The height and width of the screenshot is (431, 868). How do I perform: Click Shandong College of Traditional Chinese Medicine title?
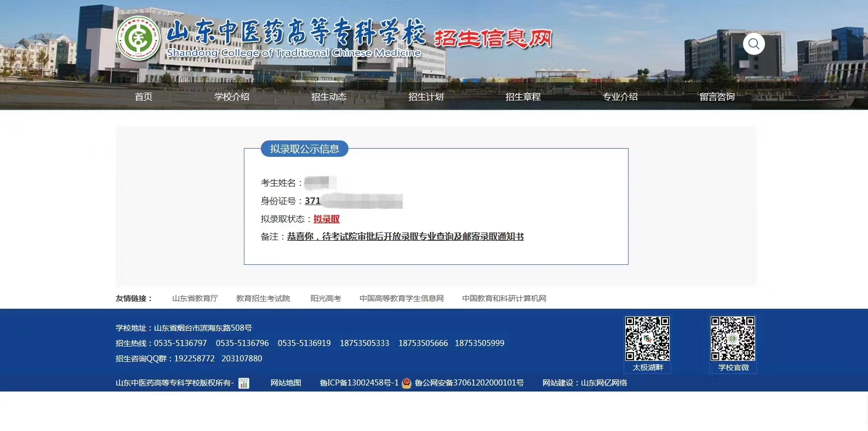tap(294, 53)
